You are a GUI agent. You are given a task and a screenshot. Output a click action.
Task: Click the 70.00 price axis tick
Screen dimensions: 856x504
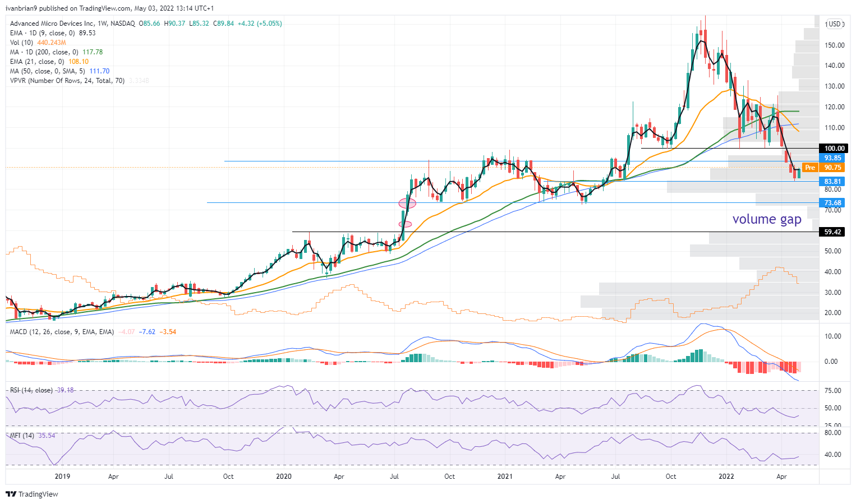(x=833, y=210)
